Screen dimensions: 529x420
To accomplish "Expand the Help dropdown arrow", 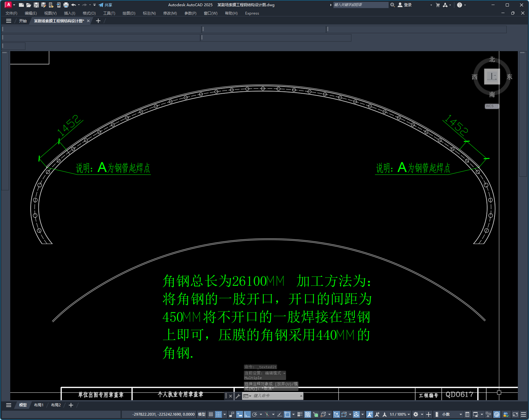I will click(465, 5).
